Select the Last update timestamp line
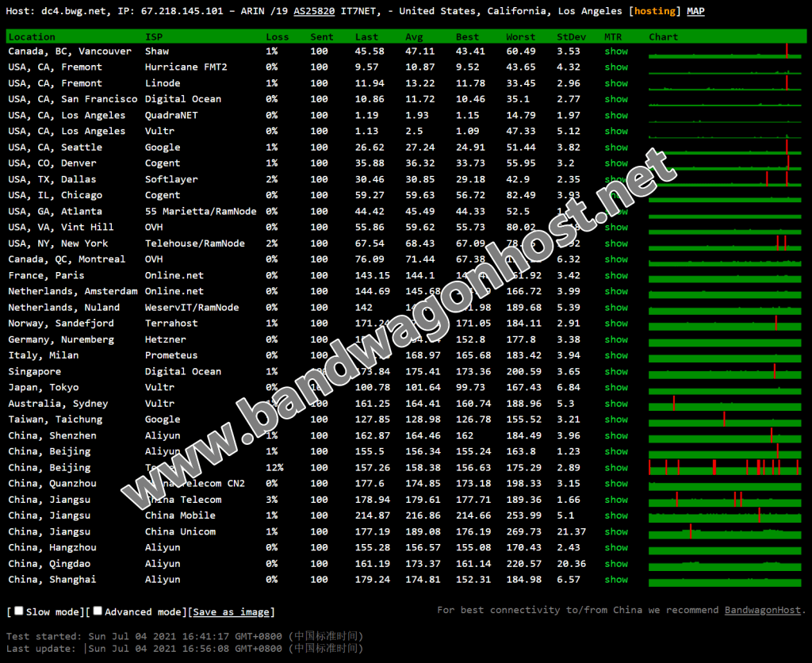The height and width of the screenshot is (663, 812). 185,649
